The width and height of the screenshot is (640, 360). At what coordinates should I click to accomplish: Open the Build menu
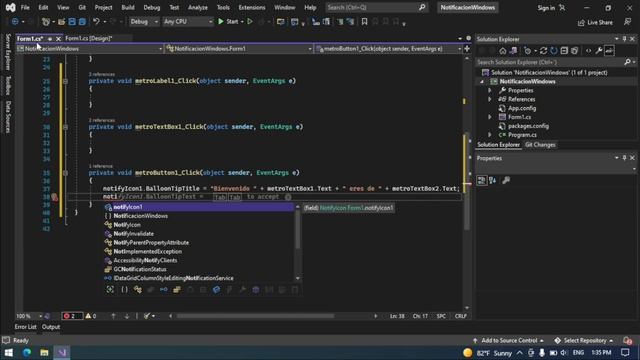128,7
